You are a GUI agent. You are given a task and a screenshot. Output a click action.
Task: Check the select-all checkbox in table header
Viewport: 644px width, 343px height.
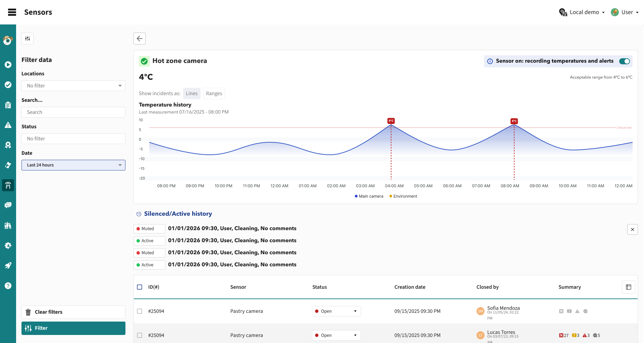point(140,287)
